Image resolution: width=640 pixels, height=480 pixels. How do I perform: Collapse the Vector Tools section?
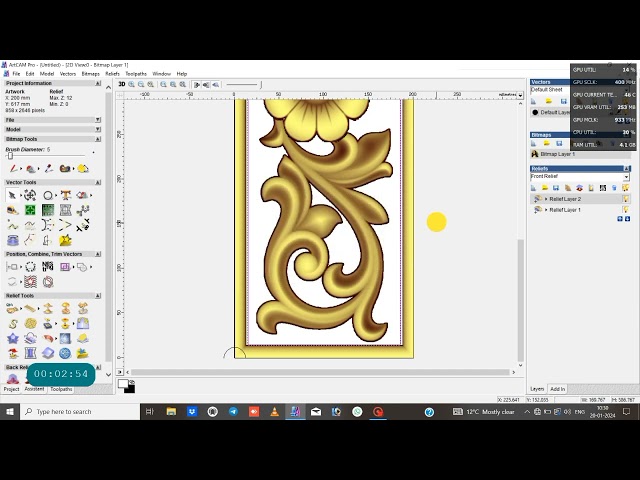pos(98,182)
